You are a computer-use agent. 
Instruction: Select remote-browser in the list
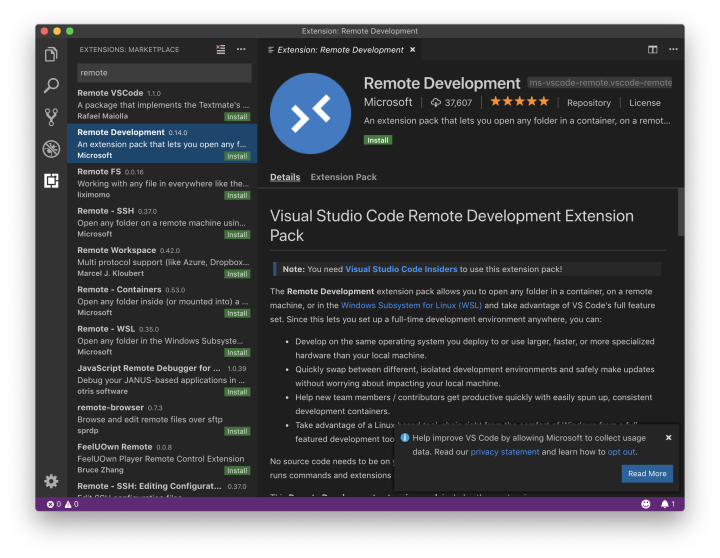coord(162,418)
